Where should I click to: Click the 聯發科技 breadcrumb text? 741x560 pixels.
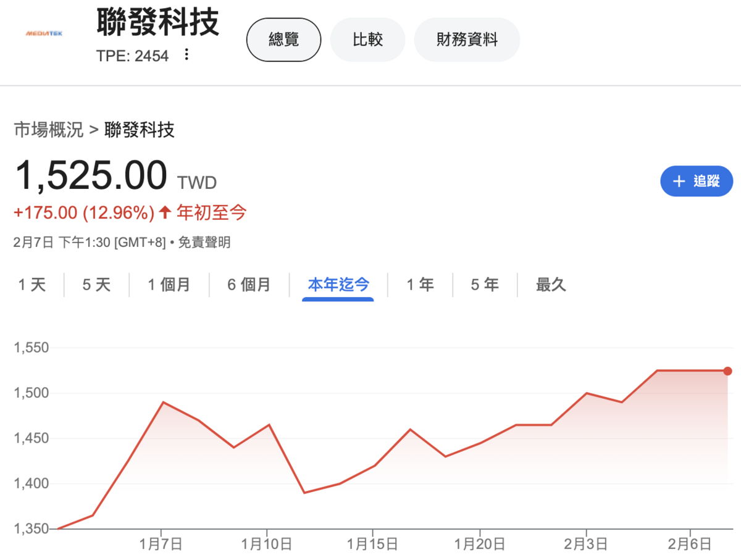pyautogui.click(x=140, y=130)
